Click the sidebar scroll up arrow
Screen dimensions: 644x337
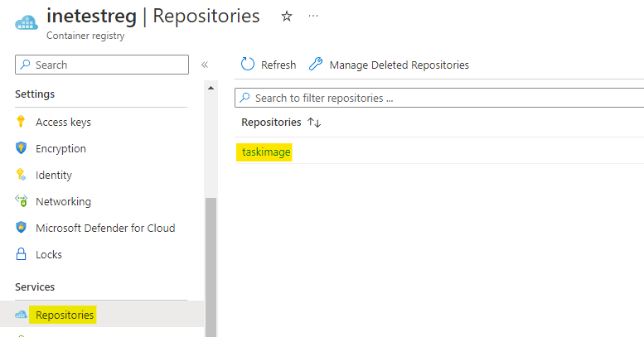tap(211, 88)
